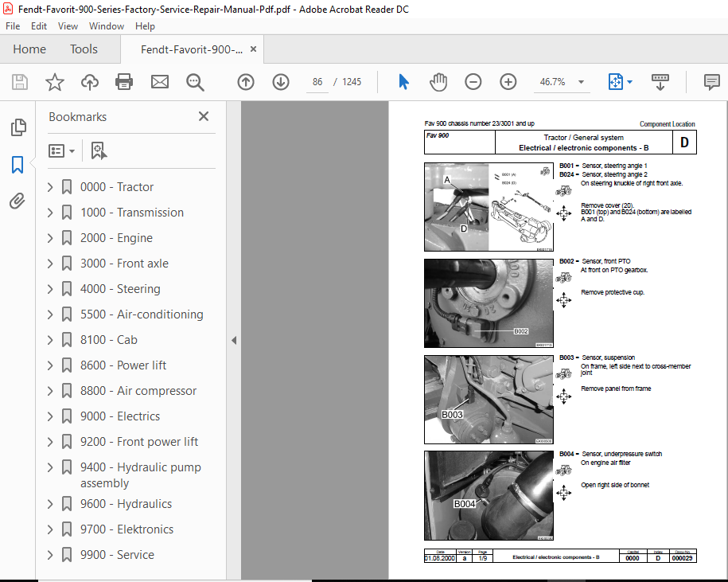Open the attachments paperclip panel
Image resolution: width=728 pixels, height=582 pixels.
click(x=18, y=201)
